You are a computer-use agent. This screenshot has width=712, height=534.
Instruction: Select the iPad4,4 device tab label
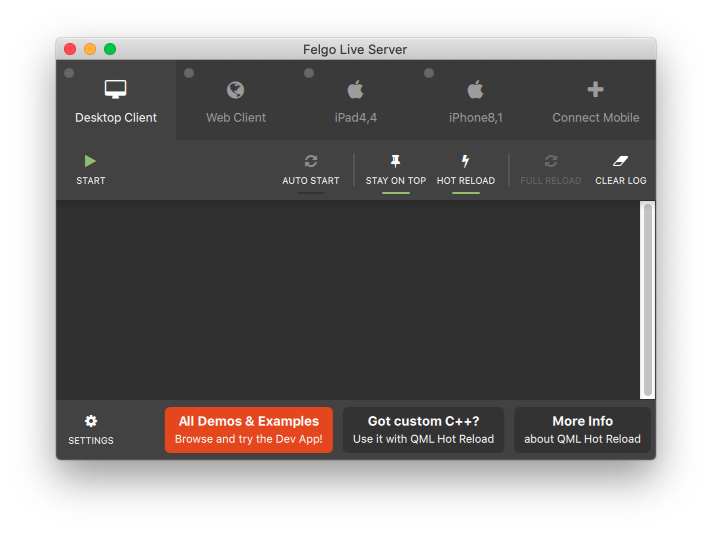(x=356, y=118)
